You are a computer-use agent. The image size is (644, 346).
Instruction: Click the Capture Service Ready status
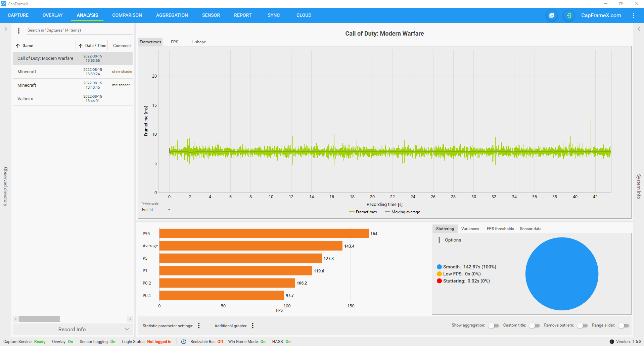coord(40,342)
